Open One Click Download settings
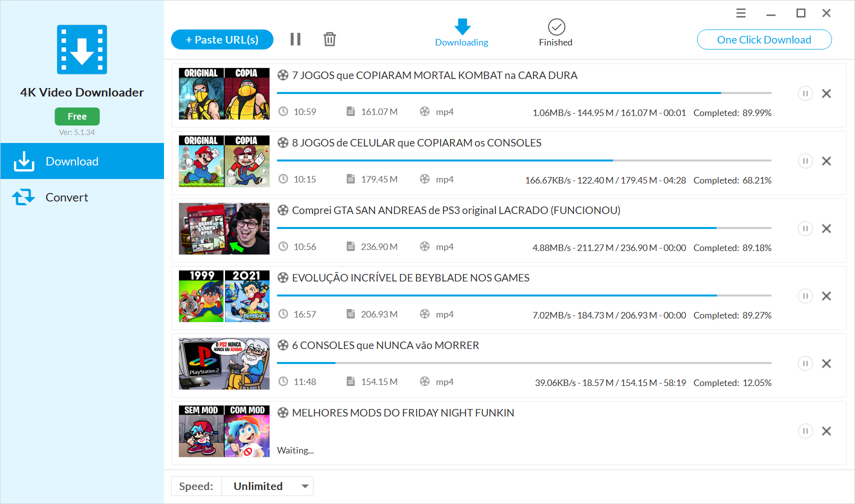The height and width of the screenshot is (504, 855). (764, 39)
